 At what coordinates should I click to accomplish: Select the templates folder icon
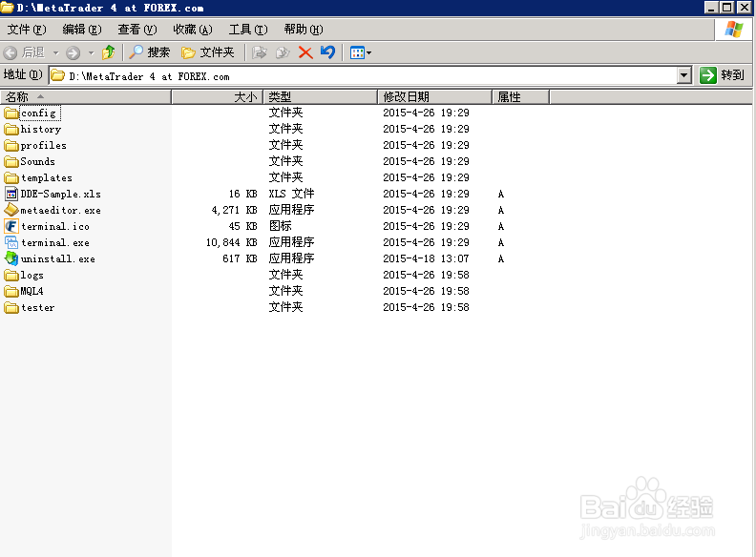point(11,177)
